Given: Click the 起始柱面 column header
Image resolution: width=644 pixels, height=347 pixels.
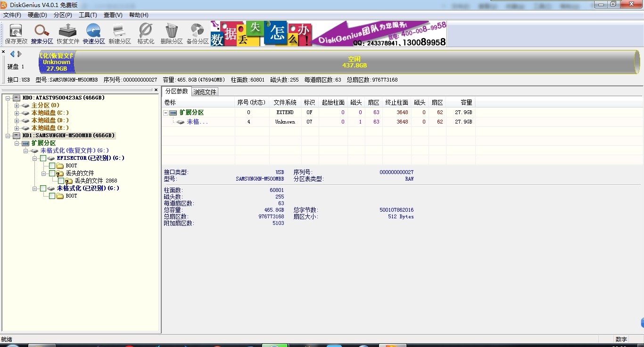Looking at the screenshot, I should [x=333, y=102].
